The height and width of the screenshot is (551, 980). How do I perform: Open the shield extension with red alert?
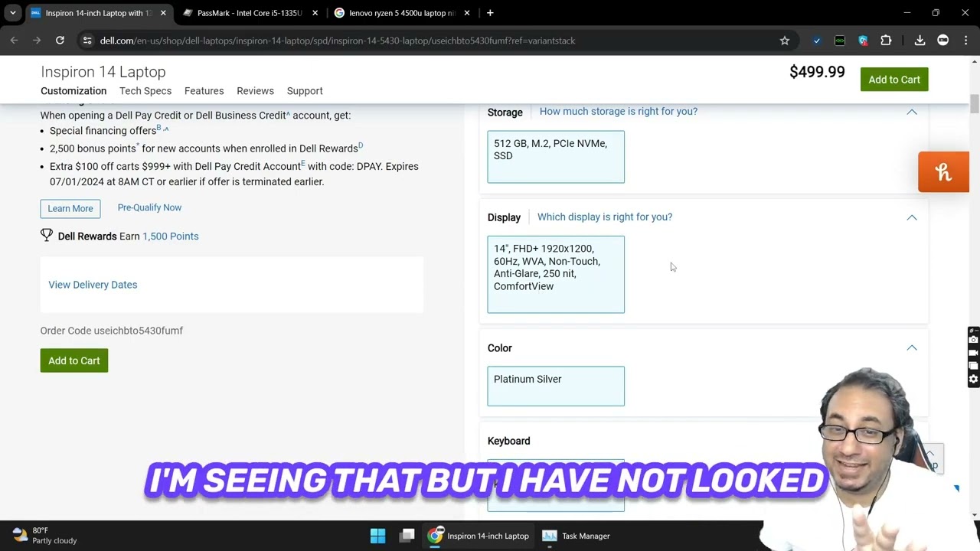863,41
